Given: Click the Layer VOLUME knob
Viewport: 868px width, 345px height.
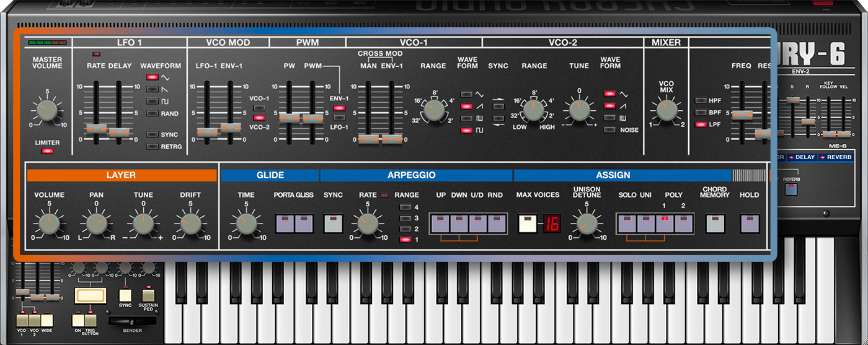Looking at the screenshot, I should [49, 224].
